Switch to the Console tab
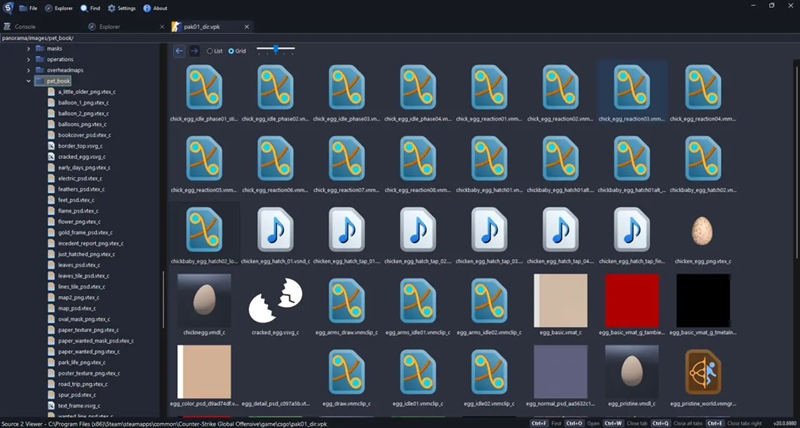Viewport: 800px width, 428px height. (x=20, y=27)
